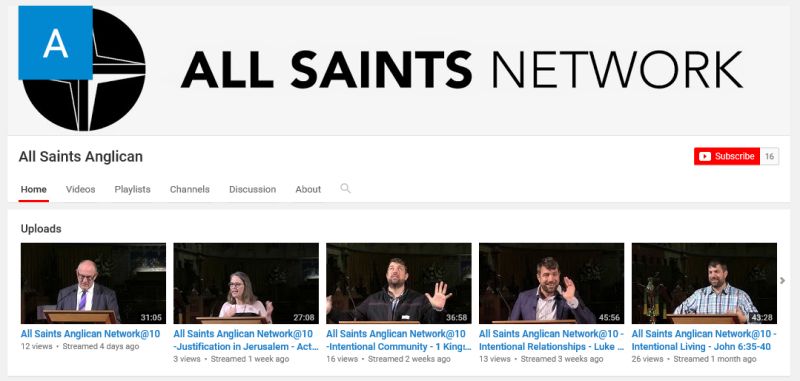Click '12 views' under first video

point(36,346)
